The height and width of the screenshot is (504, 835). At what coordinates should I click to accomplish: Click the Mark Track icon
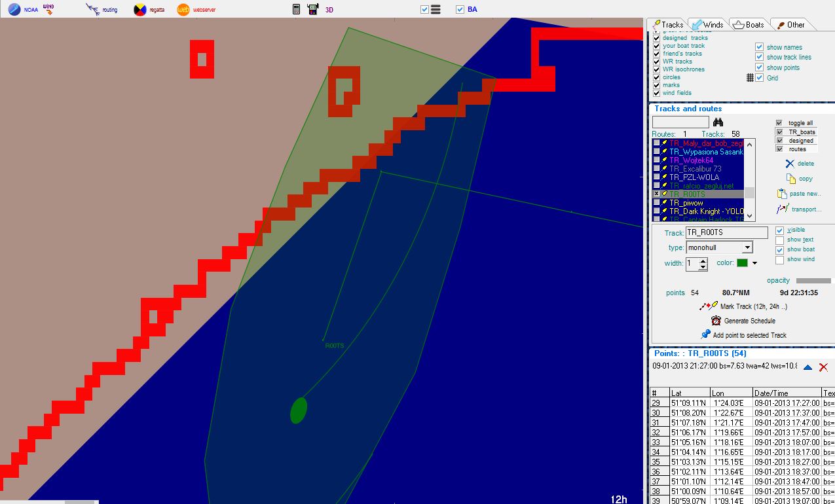(709, 306)
